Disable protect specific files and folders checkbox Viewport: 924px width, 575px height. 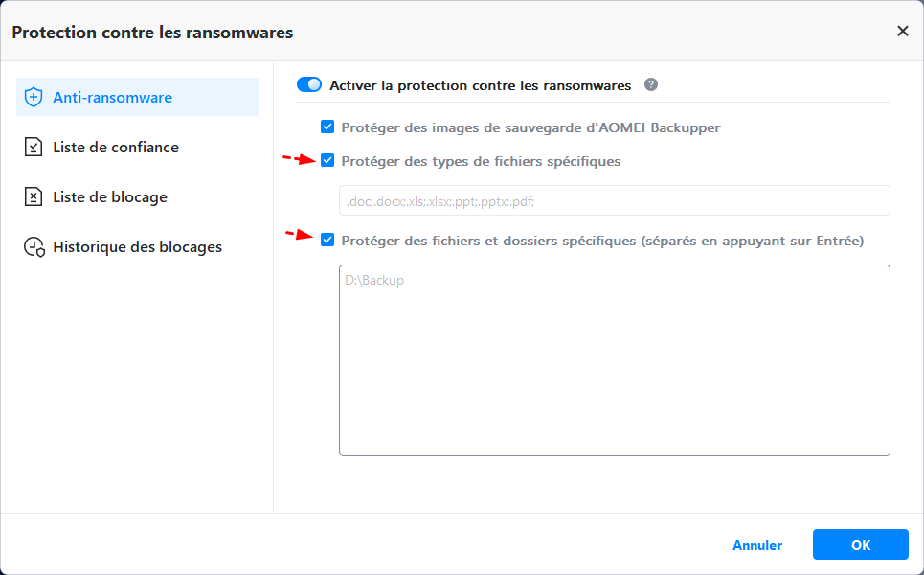click(x=328, y=241)
